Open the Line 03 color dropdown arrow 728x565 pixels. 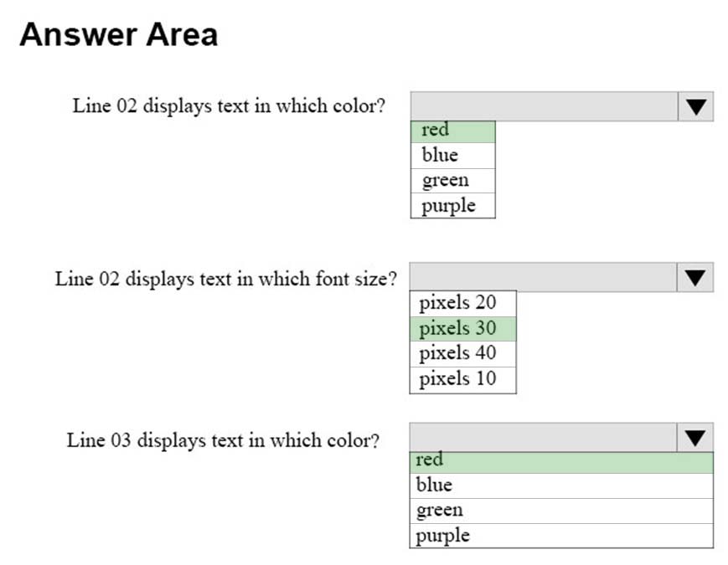pos(695,438)
